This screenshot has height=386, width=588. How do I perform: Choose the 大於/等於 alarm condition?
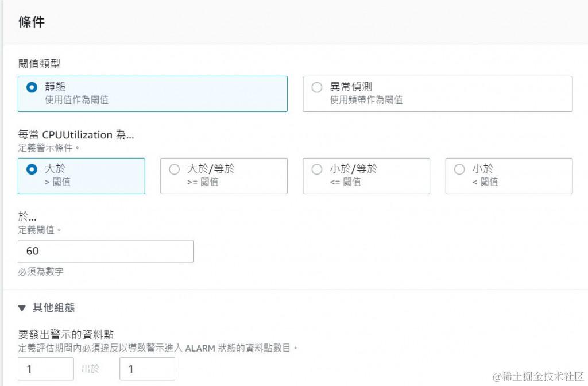[x=174, y=169]
